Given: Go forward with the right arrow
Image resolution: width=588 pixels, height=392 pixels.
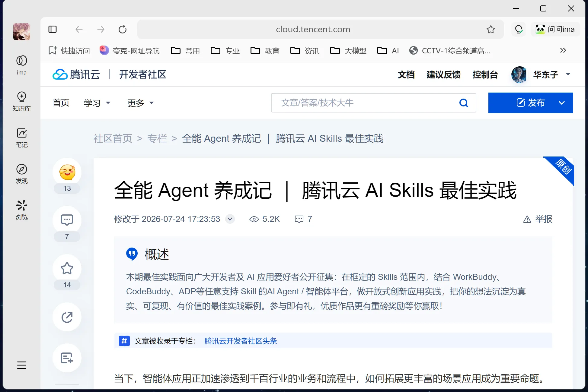Looking at the screenshot, I should [x=101, y=29].
